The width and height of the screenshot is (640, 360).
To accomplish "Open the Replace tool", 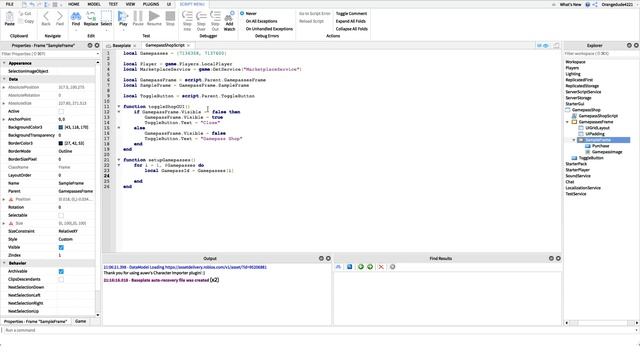I will (91, 18).
